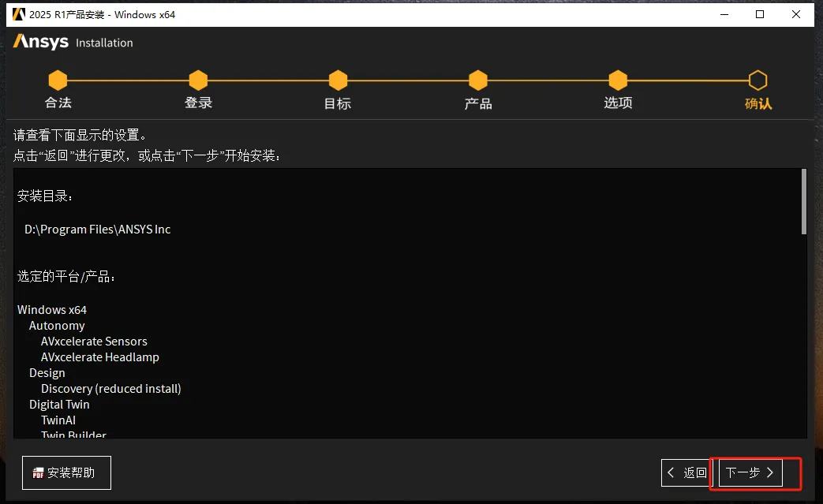Click the Autonomy category line
823x504 pixels.
click(57, 326)
